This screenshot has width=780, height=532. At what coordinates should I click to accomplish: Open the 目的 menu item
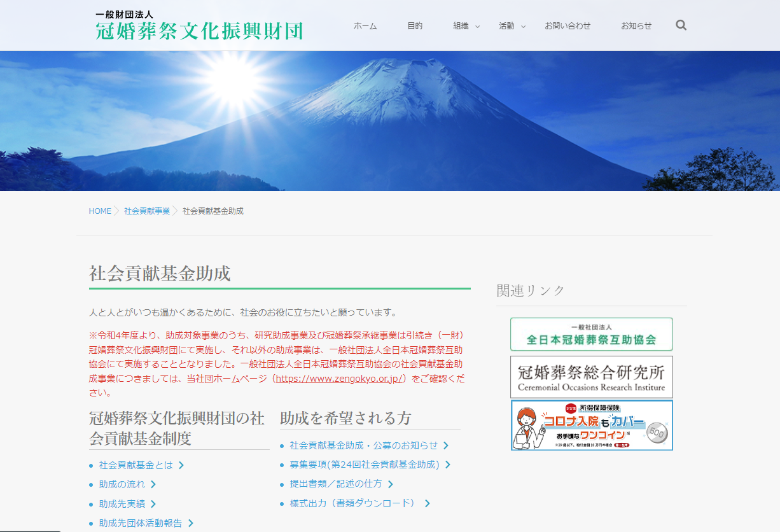pyautogui.click(x=415, y=26)
